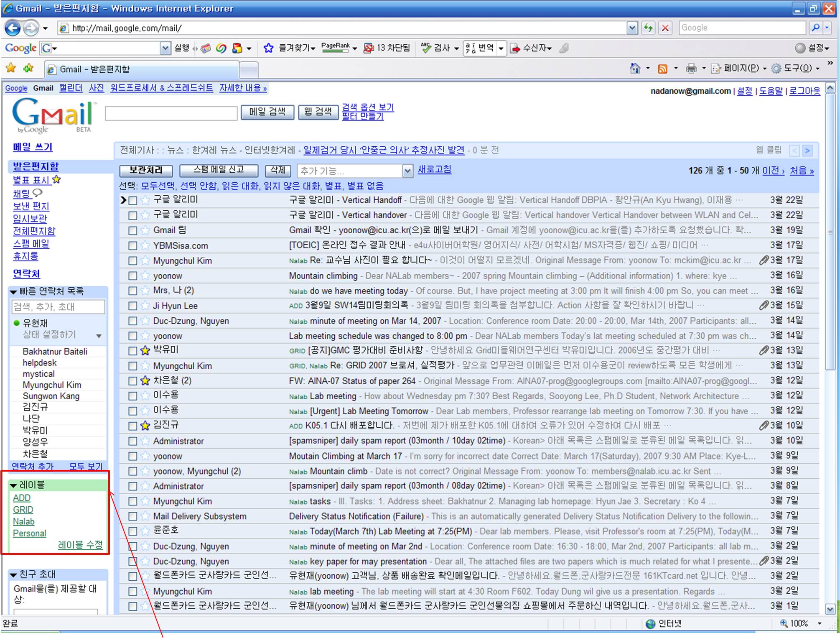This screenshot has height=638, width=840.
Task: Open the 받은편지함 inbox folder
Action: click(x=36, y=166)
